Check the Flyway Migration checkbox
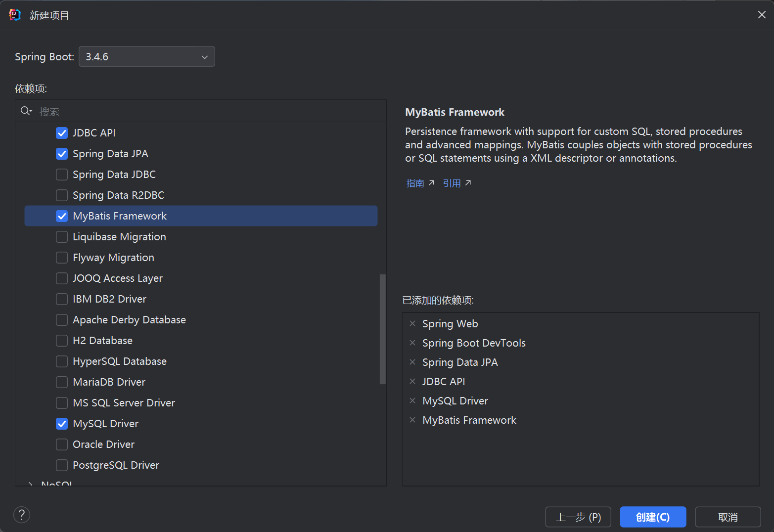The width and height of the screenshot is (774, 532). [x=62, y=258]
